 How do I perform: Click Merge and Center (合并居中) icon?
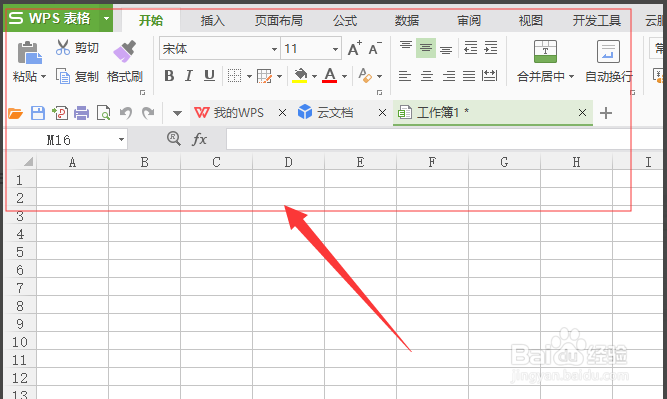545,51
